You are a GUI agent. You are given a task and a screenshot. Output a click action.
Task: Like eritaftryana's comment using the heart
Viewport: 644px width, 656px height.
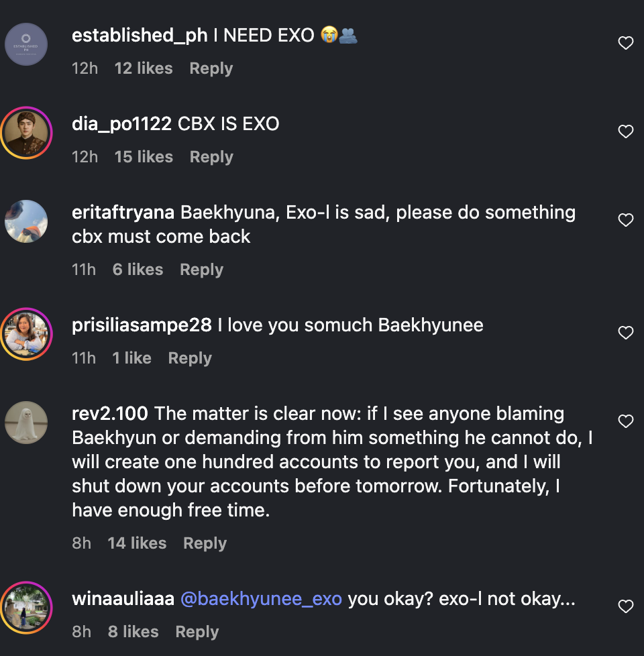[x=625, y=221]
